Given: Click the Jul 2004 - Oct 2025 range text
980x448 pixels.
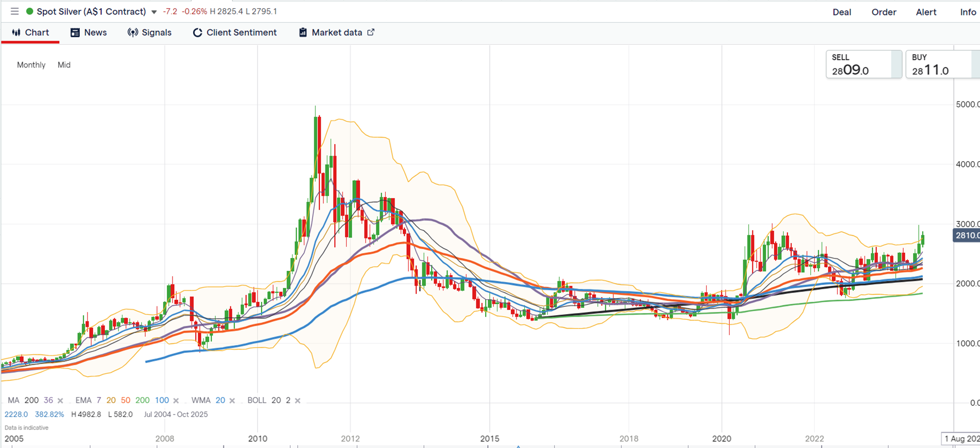Looking at the screenshot, I should [176, 414].
